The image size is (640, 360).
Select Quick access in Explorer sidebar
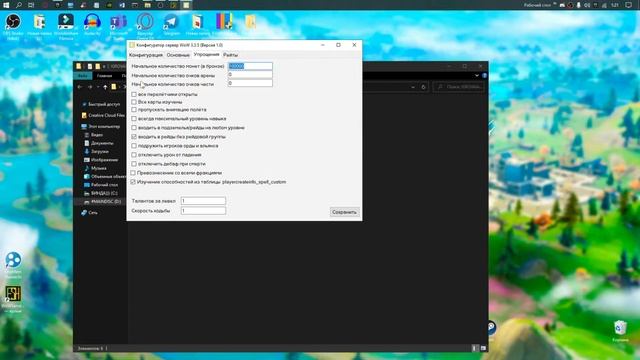pos(101,104)
